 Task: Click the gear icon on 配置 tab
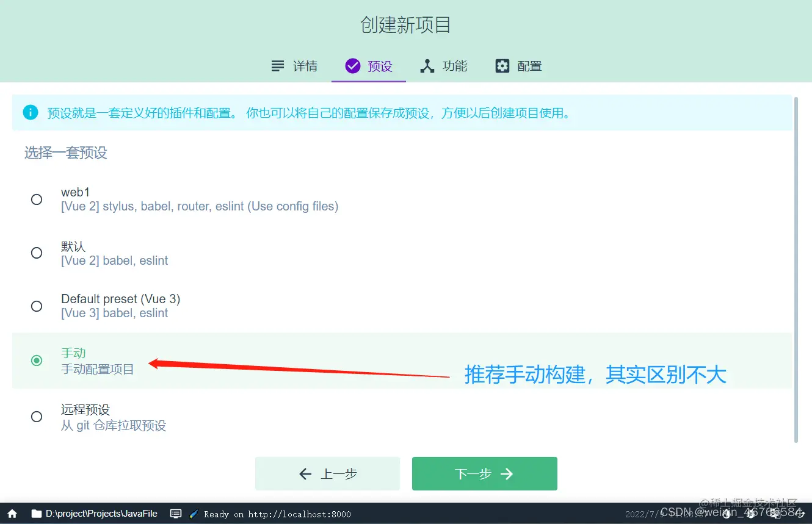[x=501, y=66]
